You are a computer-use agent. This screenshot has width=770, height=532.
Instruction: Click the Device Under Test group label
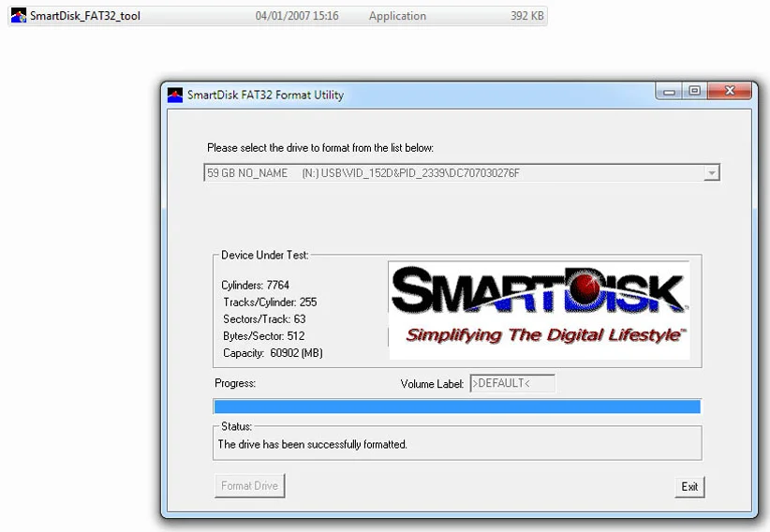coord(265,255)
